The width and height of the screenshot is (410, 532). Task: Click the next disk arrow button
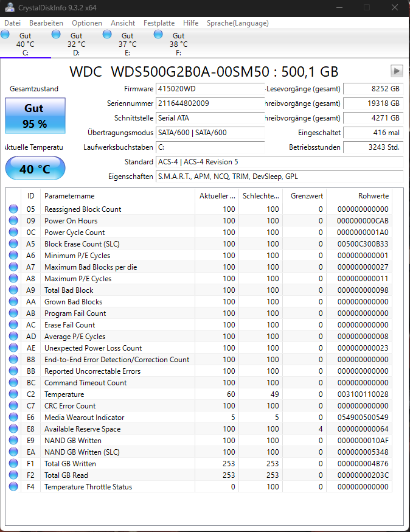[x=397, y=71]
